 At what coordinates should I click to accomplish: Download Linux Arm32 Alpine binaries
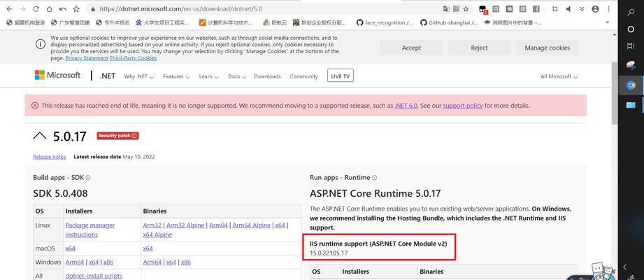185,225
